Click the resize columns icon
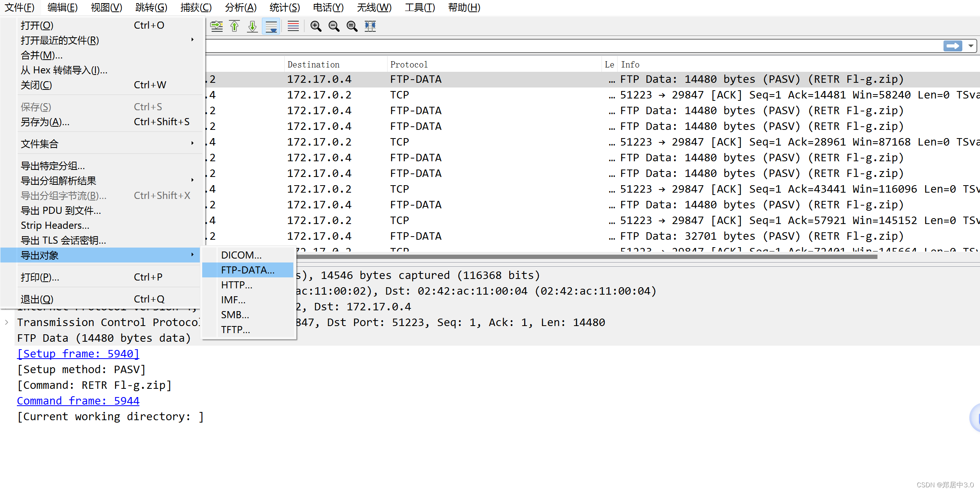980x492 pixels. pyautogui.click(x=370, y=26)
